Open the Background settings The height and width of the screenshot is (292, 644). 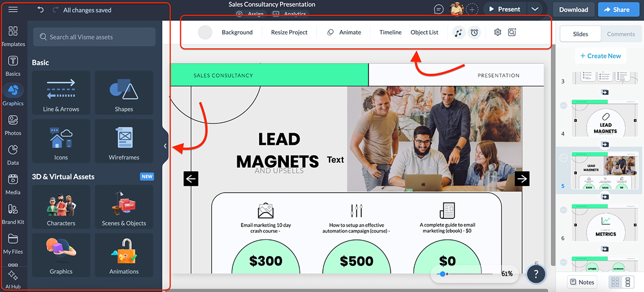pyautogui.click(x=237, y=32)
